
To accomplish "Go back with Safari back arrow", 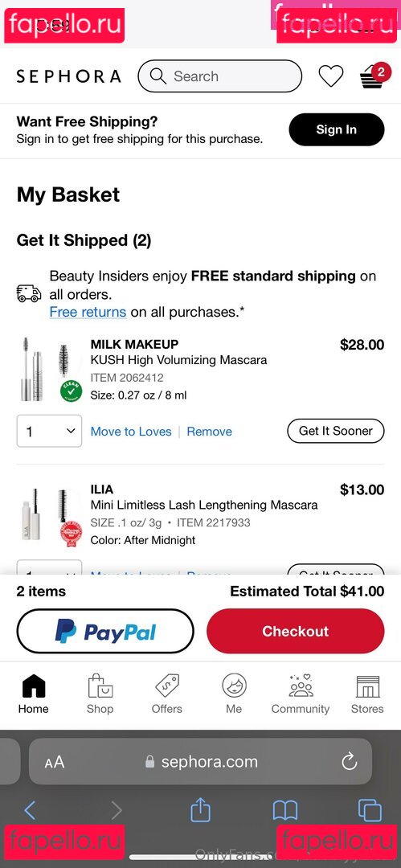I will pos(30,810).
